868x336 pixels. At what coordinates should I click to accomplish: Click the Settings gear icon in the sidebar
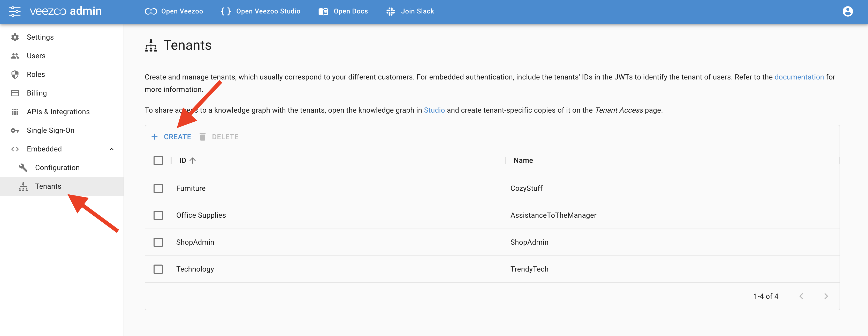coord(15,37)
